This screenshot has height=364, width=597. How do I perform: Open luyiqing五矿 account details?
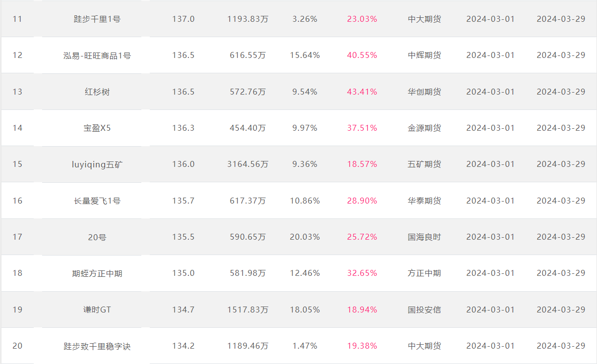[97, 164]
